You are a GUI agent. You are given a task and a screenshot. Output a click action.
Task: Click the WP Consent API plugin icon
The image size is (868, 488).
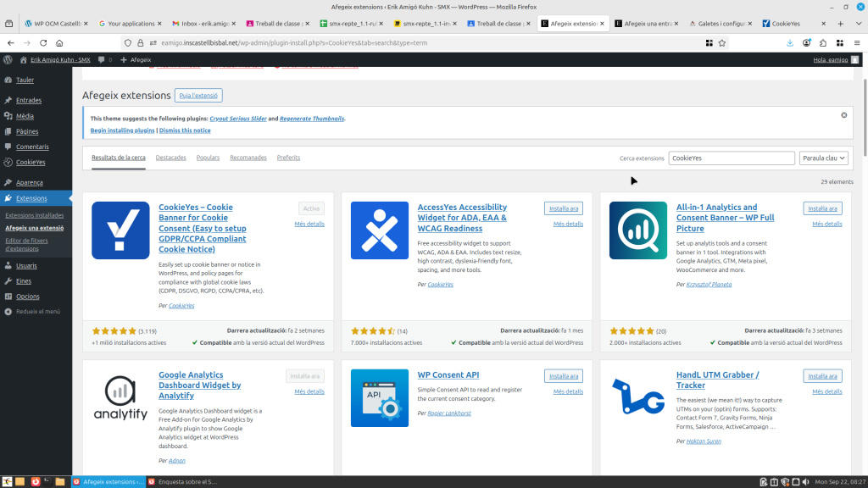point(379,397)
